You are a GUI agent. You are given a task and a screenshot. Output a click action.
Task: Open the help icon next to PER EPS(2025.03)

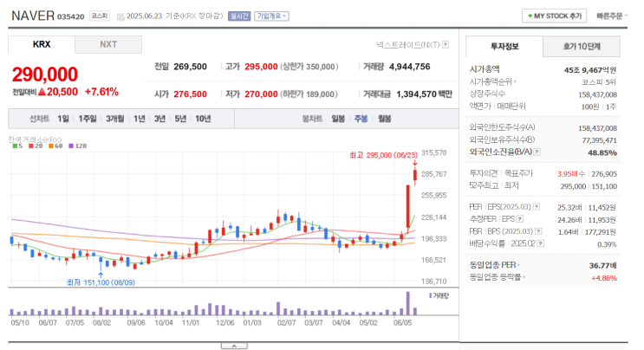click(x=537, y=207)
